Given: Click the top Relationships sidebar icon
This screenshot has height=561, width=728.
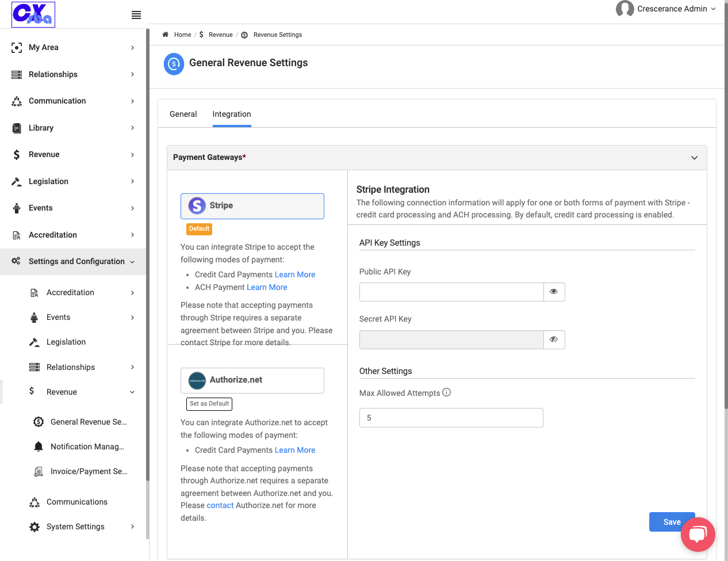Looking at the screenshot, I should click(x=17, y=75).
